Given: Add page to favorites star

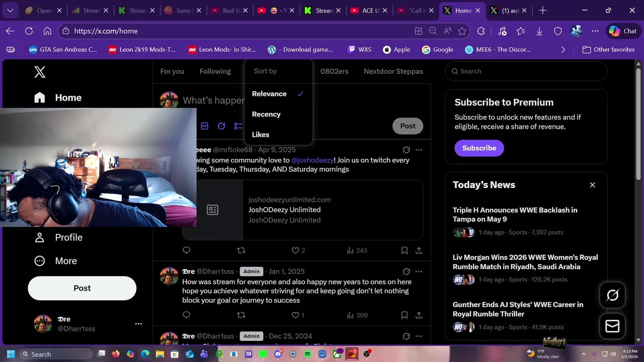Looking at the screenshot, I should point(462,31).
